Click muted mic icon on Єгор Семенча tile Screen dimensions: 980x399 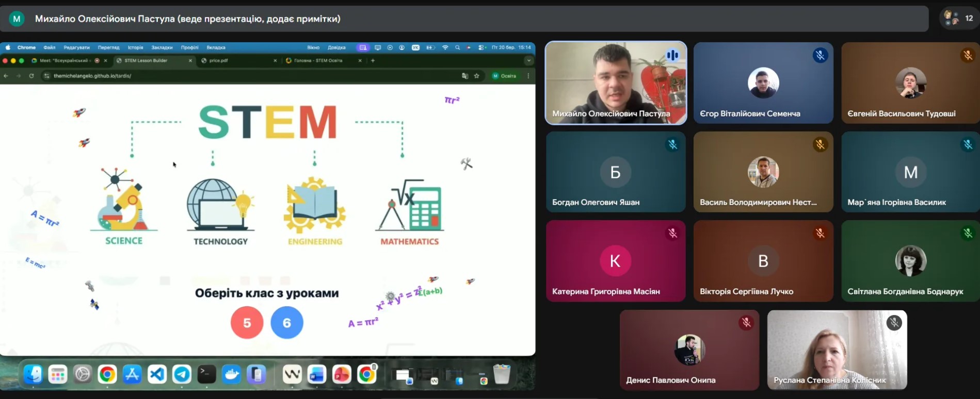tap(820, 55)
